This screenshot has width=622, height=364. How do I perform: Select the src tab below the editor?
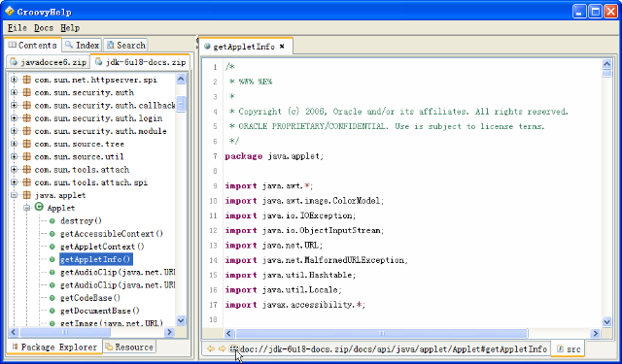(x=569, y=348)
